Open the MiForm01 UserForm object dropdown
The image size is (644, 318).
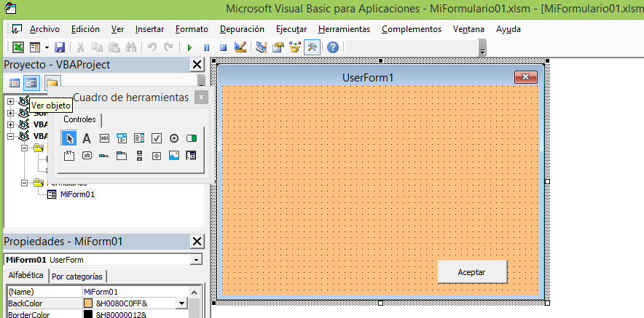(197, 260)
